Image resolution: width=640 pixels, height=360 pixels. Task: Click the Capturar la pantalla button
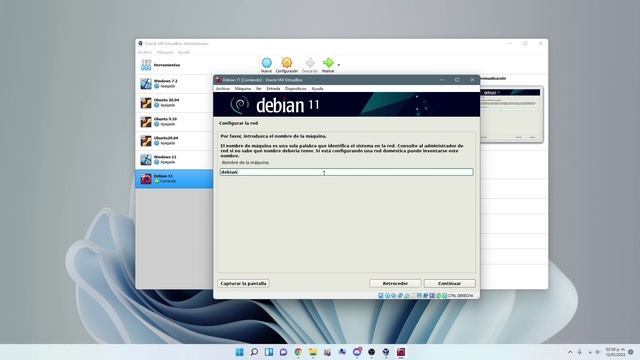[243, 283]
